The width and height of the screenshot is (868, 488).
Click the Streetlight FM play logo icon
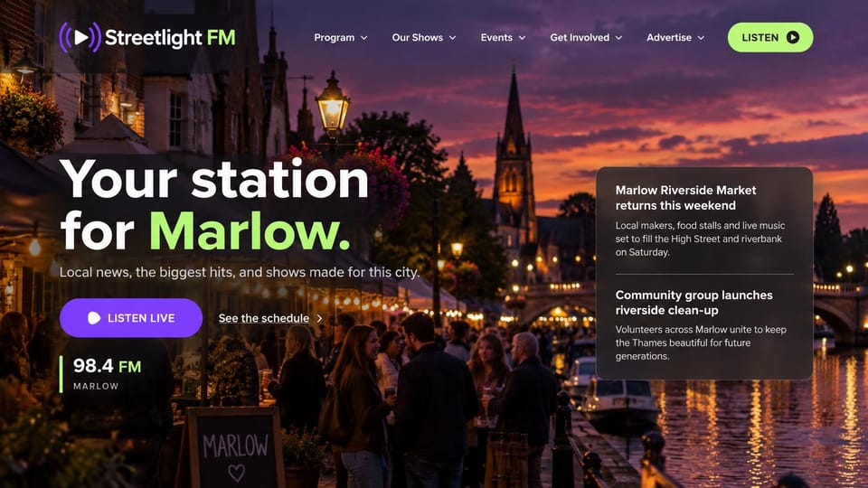(80, 37)
